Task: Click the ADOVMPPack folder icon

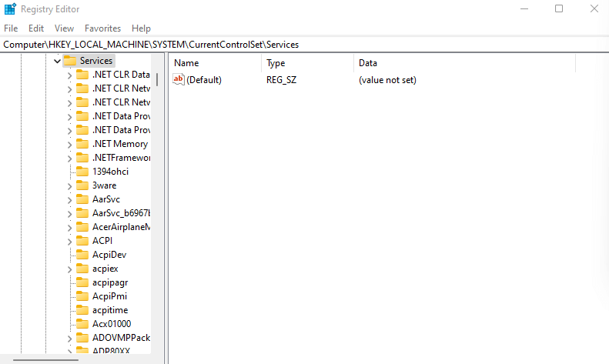Action: click(x=82, y=338)
